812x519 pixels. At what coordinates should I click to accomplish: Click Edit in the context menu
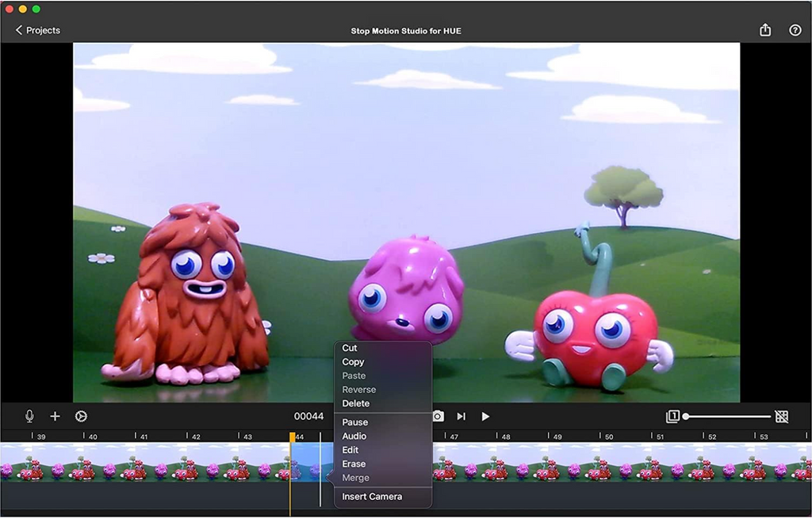click(350, 450)
